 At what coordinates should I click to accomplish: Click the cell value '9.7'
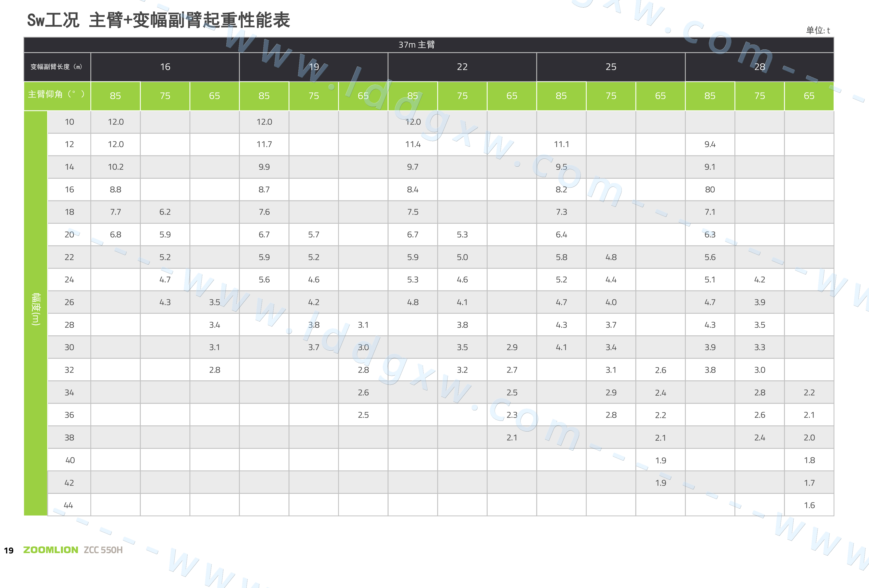413,167
